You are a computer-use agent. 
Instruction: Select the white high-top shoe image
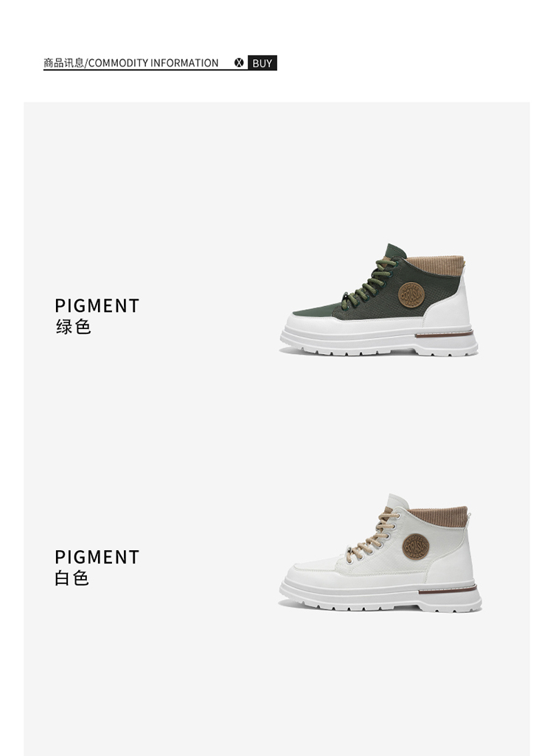pos(380,553)
